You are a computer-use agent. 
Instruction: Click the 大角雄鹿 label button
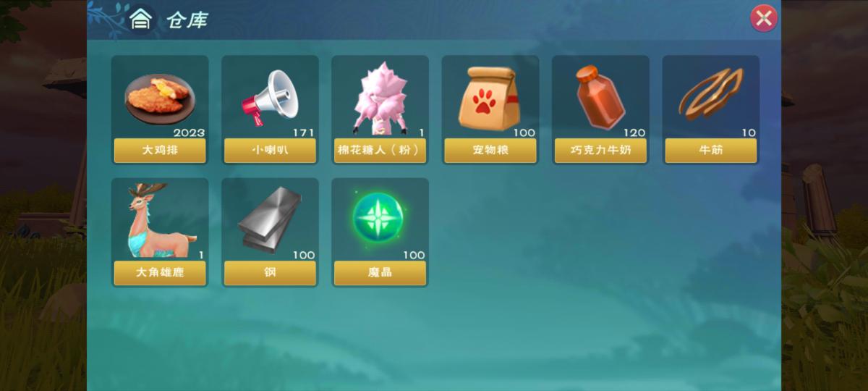coord(160,273)
